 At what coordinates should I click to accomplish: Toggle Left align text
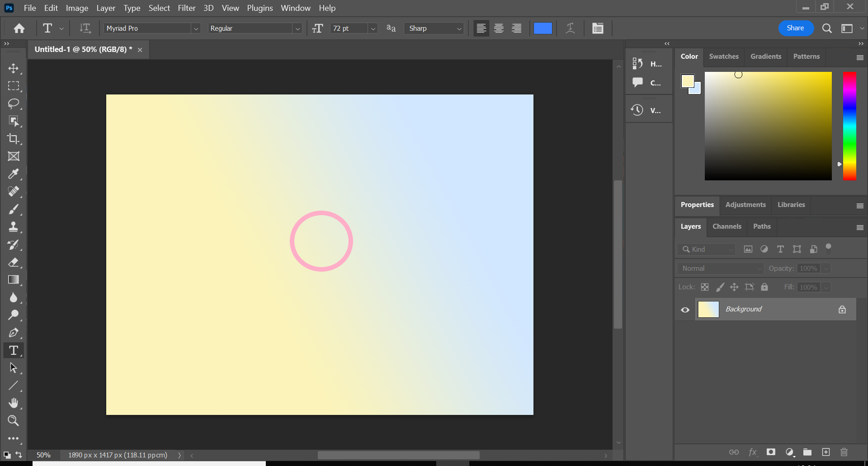[x=481, y=28]
